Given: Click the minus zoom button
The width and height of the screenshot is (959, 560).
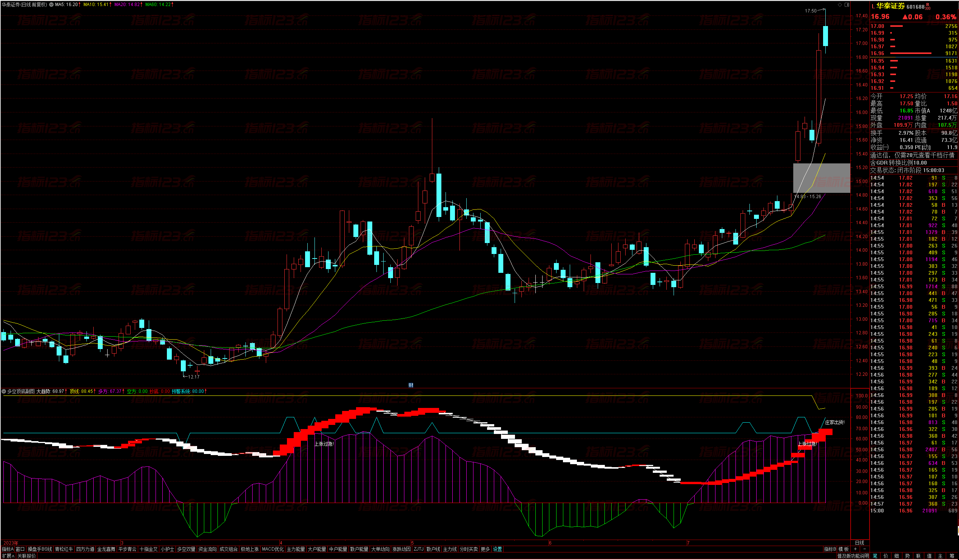Looking at the screenshot, I should [864, 549].
